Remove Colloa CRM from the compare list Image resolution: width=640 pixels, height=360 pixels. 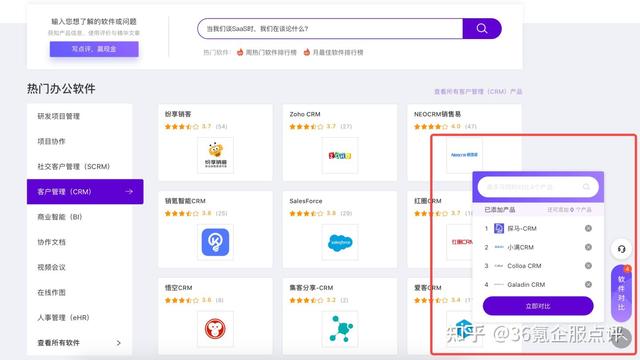tap(588, 266)
